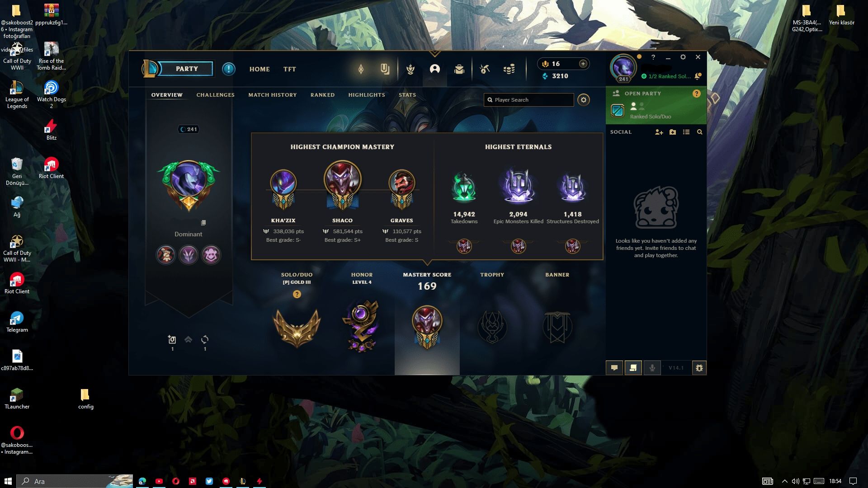Toggle the voice microphone button
This screenshot has height=488, width=868.
tap(652, 368)
